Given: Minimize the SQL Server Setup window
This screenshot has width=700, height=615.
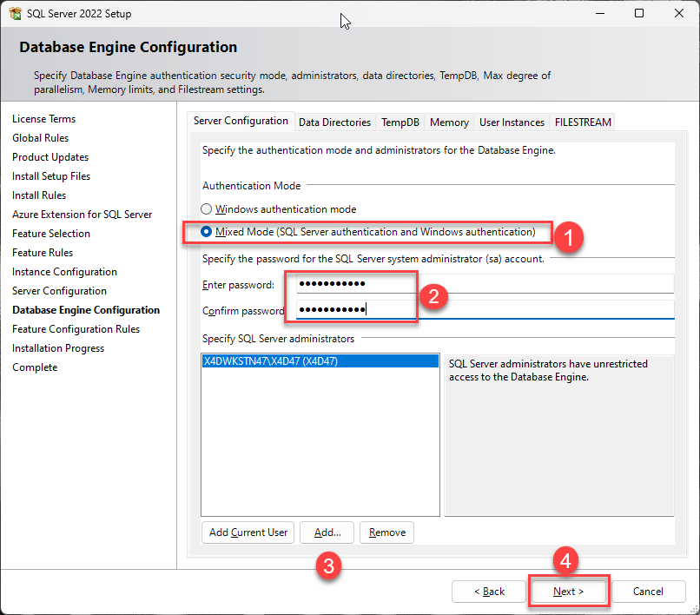Looking at the screenshot, I should [x=600, y=14].
